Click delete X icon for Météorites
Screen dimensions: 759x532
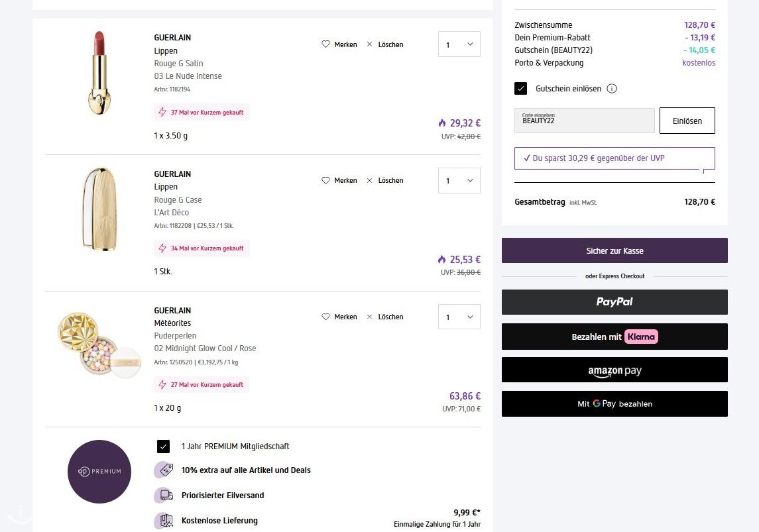click(x=370, y=317)
